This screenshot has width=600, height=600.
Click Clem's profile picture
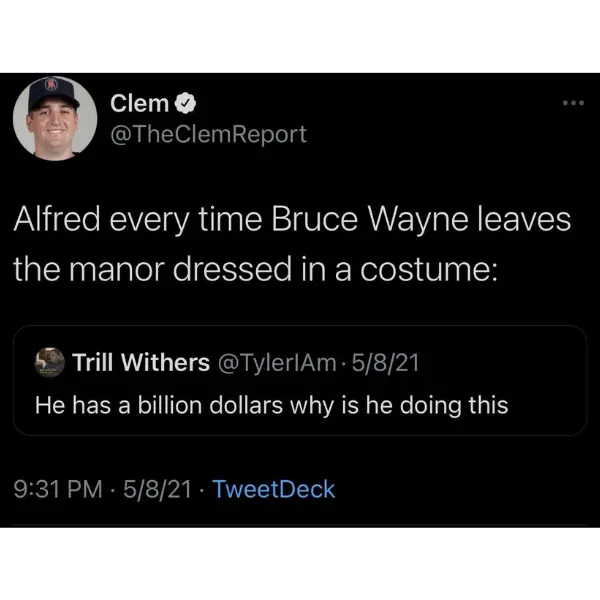[x=54, y=117]
